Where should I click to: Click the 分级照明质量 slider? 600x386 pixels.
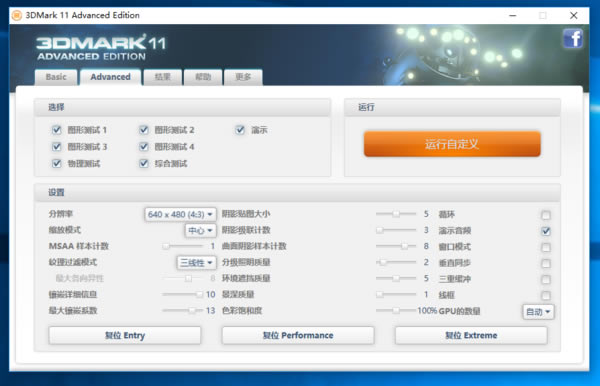click(x=396, y=262)
